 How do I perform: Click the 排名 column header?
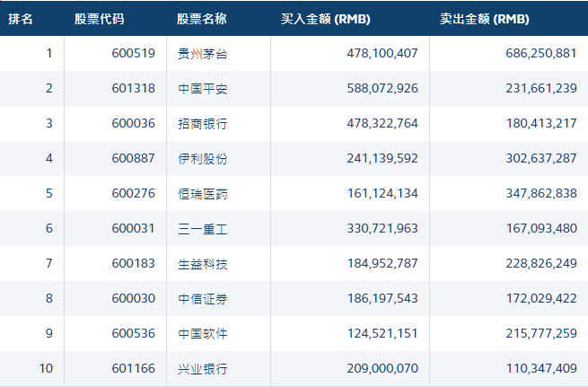pyautogui.click(x=21, y=19)
